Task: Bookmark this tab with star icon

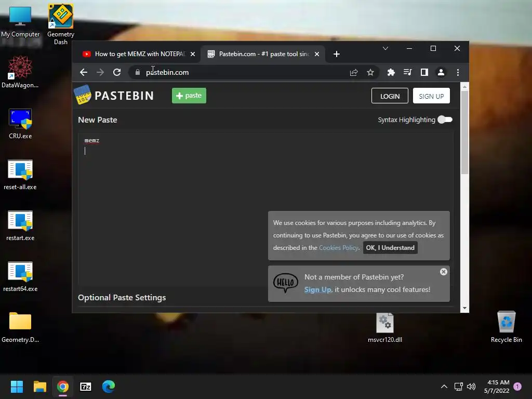Action: (370, 72)
